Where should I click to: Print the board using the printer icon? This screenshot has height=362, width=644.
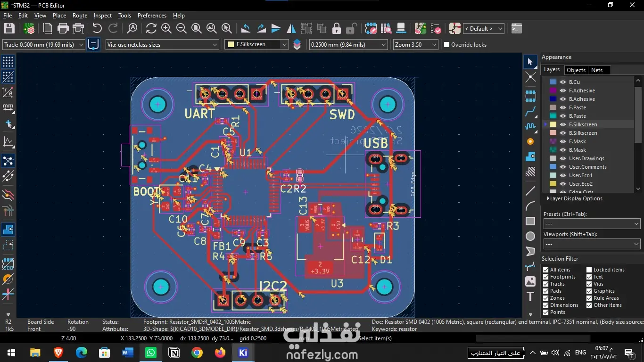click(x=63, y=29)
